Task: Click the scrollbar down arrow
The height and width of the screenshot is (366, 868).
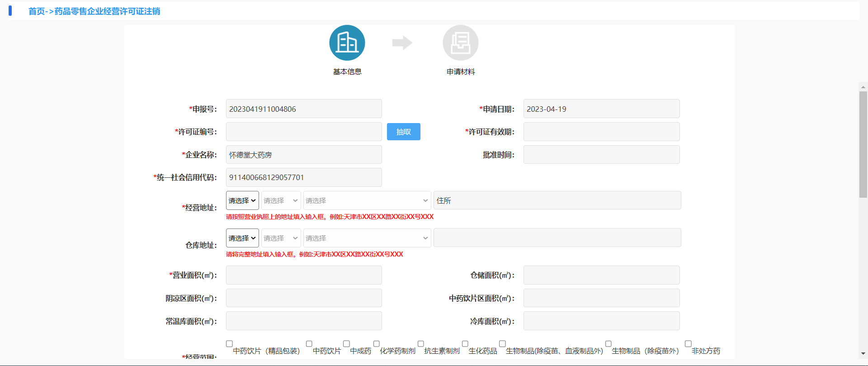Action: (x=863, y=353)
